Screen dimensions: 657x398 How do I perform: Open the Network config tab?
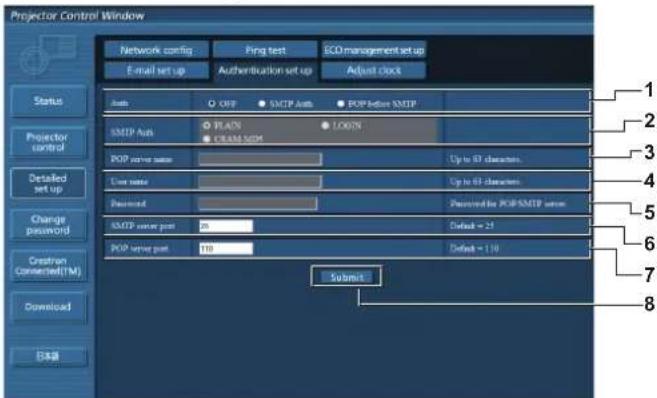(x=156, y=50)
